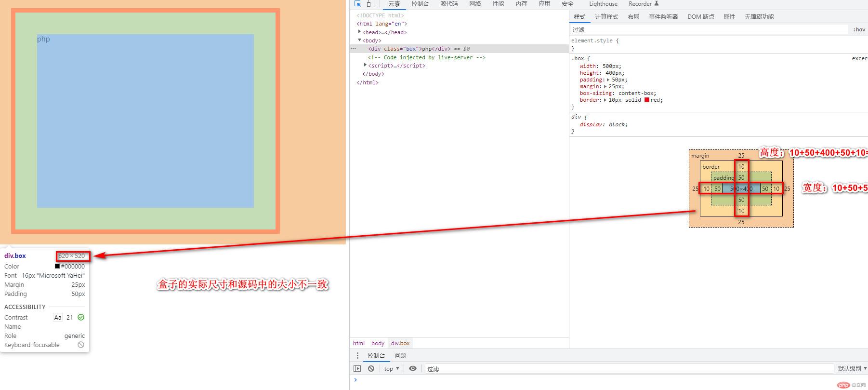Click the not keyboard-focusable icon
The width and height of the screenshot is (868, 390).
[x=81, y=345]
